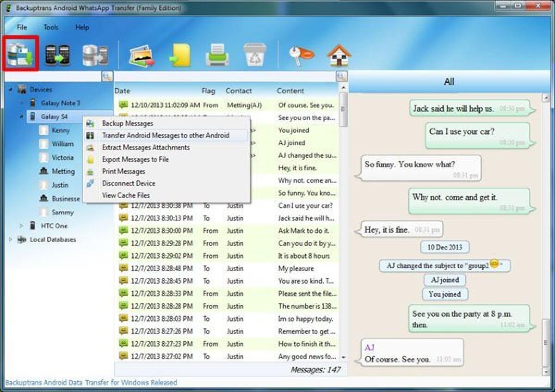Click the Home website toolbar icon
The image size is (555, 392).
339,54
